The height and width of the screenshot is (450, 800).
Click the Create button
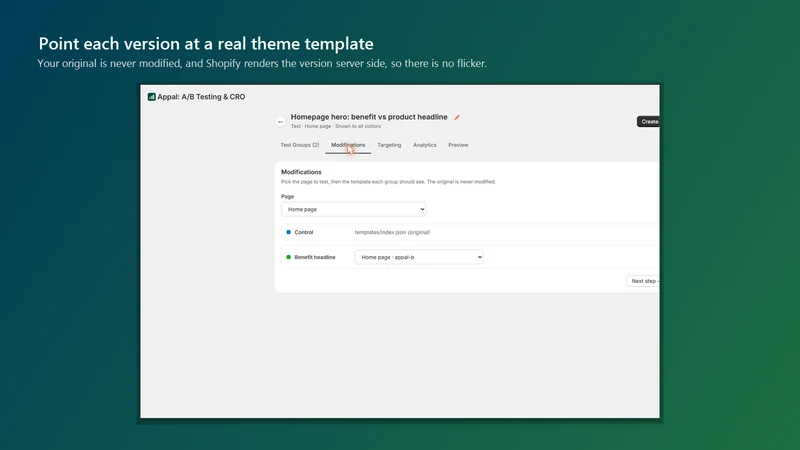pyautogui.click(x=648, y=121)
